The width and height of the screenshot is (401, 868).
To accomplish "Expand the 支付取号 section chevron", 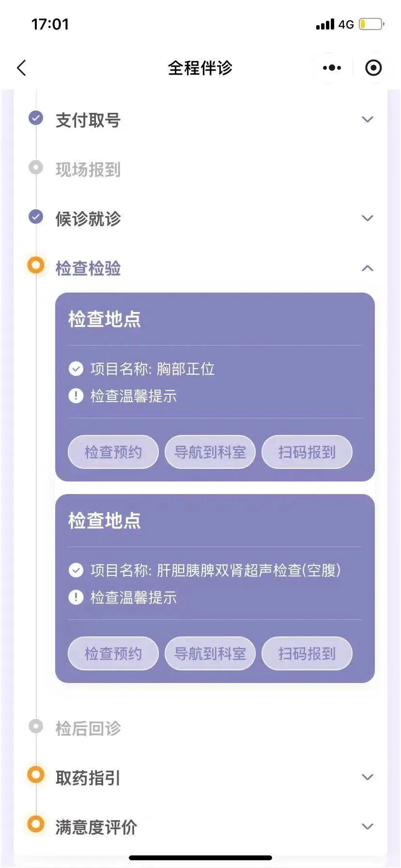I will 368,120.
